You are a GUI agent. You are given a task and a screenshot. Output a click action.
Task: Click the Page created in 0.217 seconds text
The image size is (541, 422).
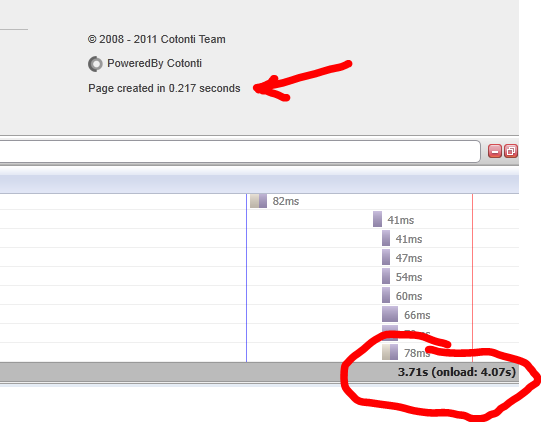pos(164,88)
